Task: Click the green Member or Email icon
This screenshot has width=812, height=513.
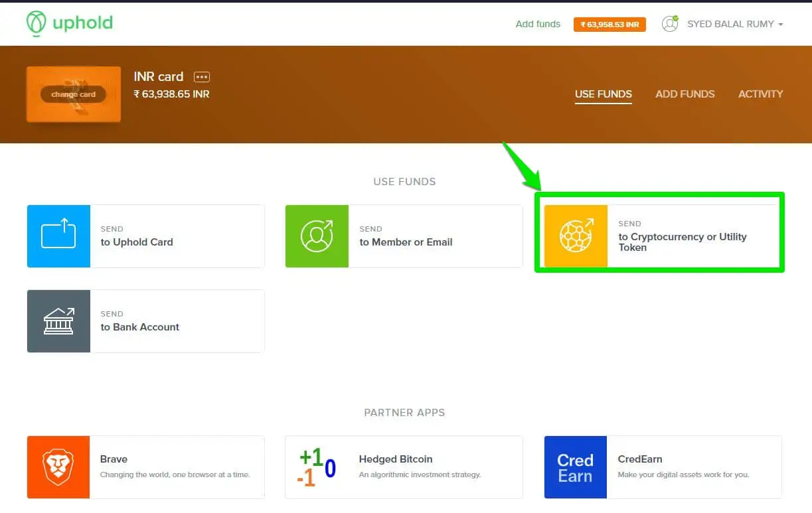Action: (x=317, y=236)
